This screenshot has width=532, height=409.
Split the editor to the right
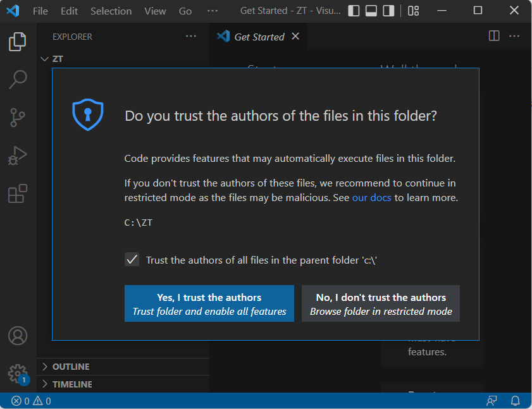pyautogui.click(x=494, y=36)
